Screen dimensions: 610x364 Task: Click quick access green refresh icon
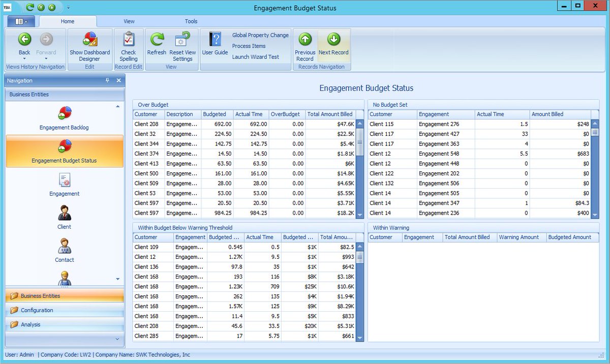(x=30, y=8)
